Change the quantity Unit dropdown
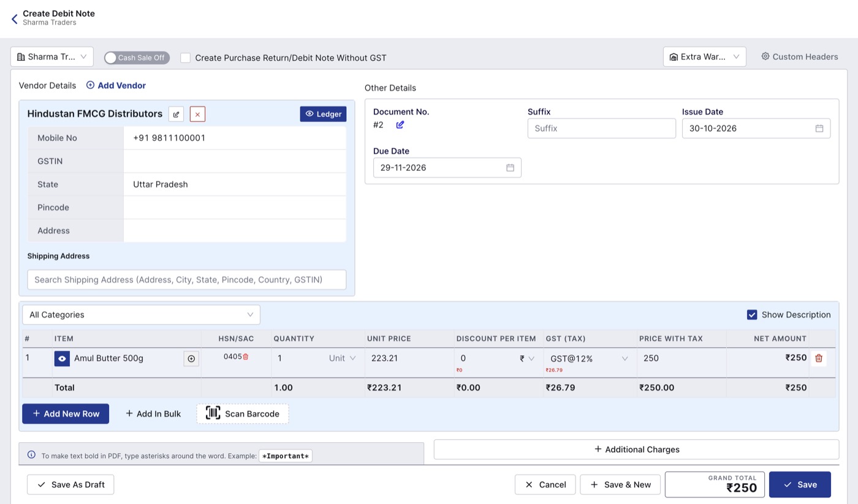The image size is (858, 504). point(343,358)
